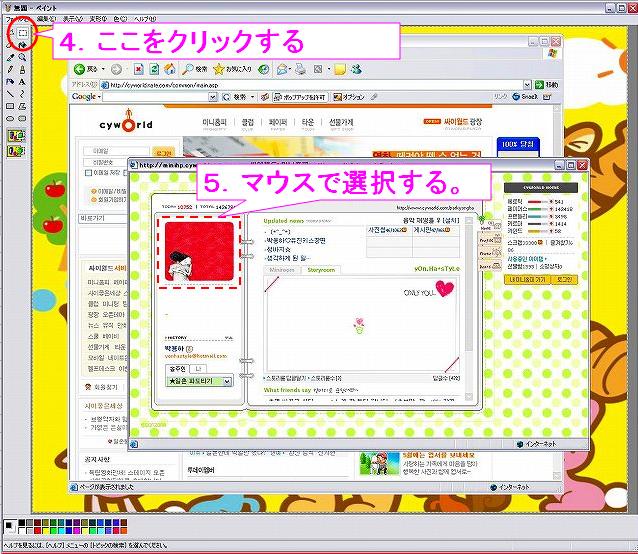Open the Google logo menu arrow in toolbar
Viewport: 638px width, 554px height.
point(99,97)
